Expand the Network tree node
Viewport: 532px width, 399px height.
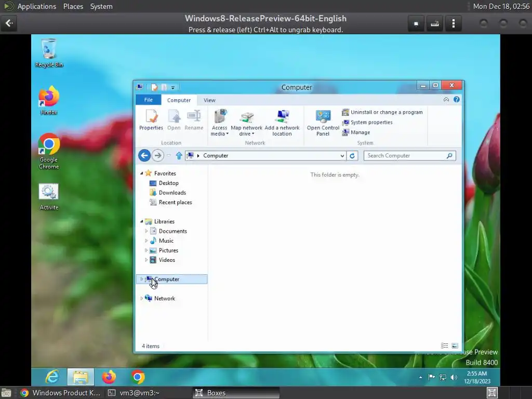click(x=141, y=299)
